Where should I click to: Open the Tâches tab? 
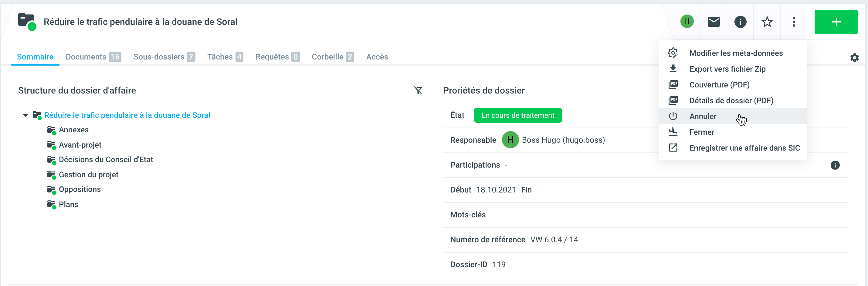click(225, 57)
